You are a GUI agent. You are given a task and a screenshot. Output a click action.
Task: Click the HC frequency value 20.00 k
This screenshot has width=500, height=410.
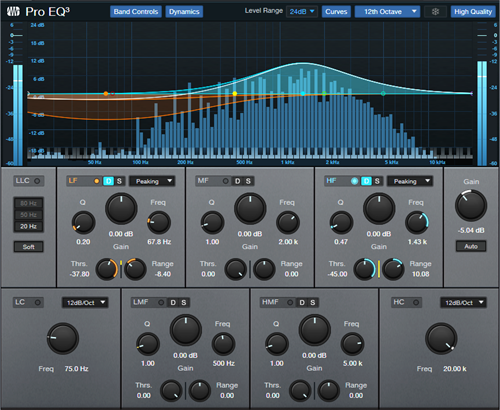tap(455, 369)
